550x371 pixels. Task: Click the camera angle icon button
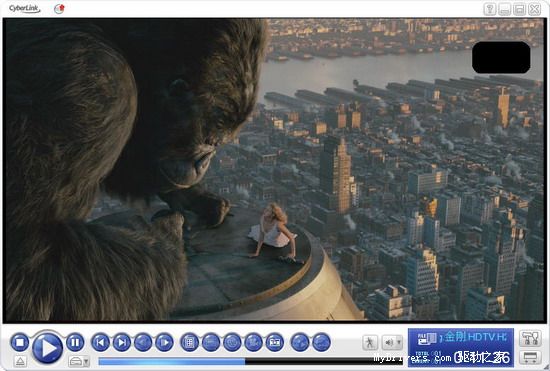coord(254,342)
